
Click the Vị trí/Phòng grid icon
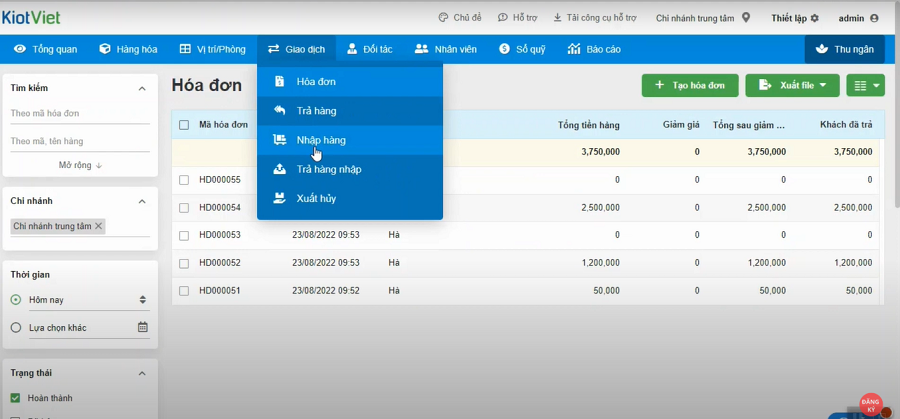(185, 49)
